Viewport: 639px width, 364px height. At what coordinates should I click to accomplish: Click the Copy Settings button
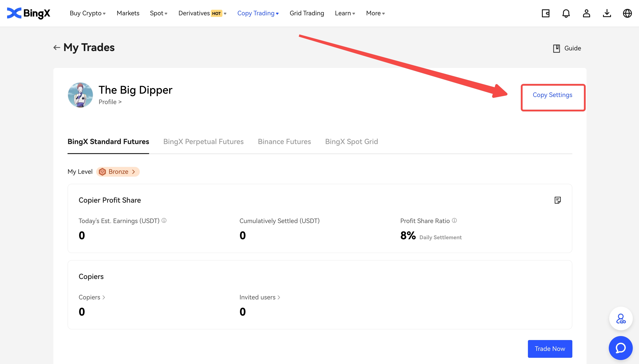coord(552,95)
